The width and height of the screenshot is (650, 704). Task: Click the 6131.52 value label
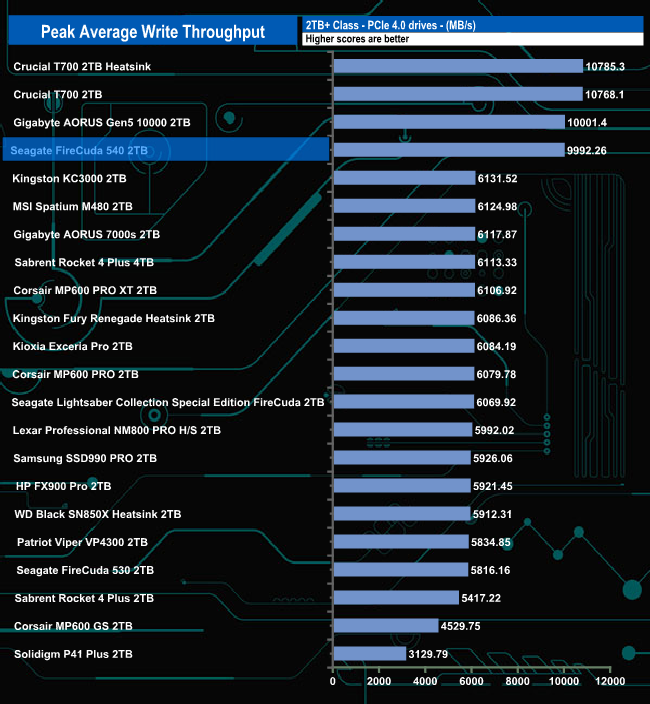[497, 178]
